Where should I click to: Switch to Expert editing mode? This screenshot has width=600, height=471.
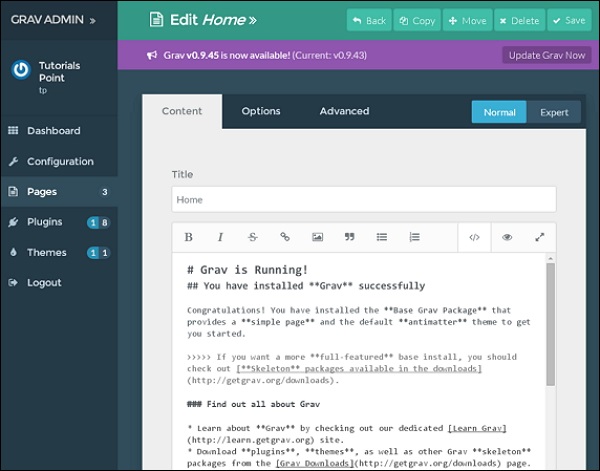point(554,112)
